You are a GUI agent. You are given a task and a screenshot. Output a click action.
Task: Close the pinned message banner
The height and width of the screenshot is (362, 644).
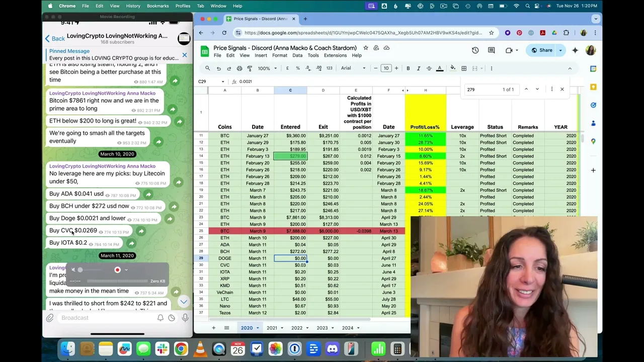click(184, 55)
